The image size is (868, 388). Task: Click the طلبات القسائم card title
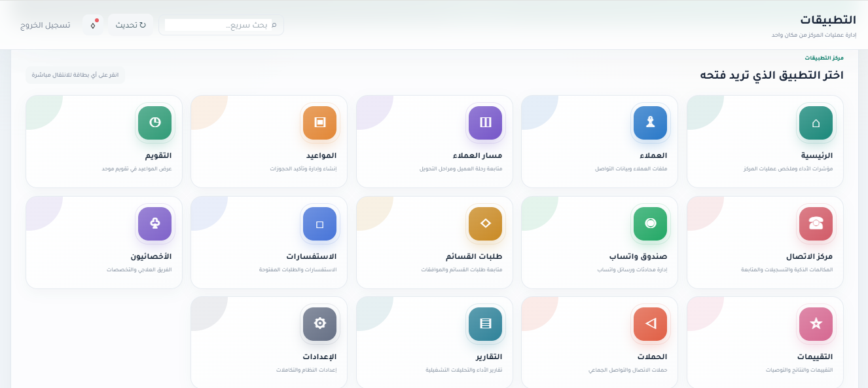coord(474,256)
